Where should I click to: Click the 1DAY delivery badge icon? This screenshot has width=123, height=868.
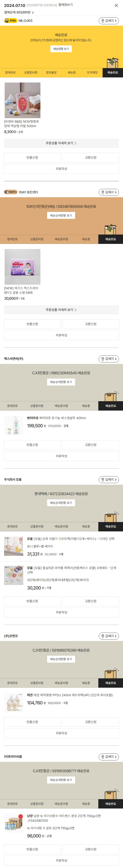[x=10, y=192]
